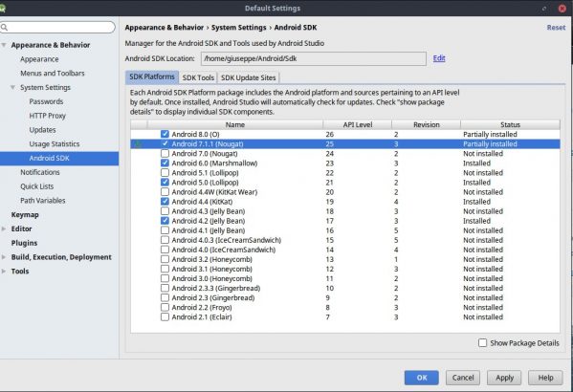Check Android 4.0 (IceCreamSandwich) box
This screenshot has width=573, height=392.
click(165, 250)
